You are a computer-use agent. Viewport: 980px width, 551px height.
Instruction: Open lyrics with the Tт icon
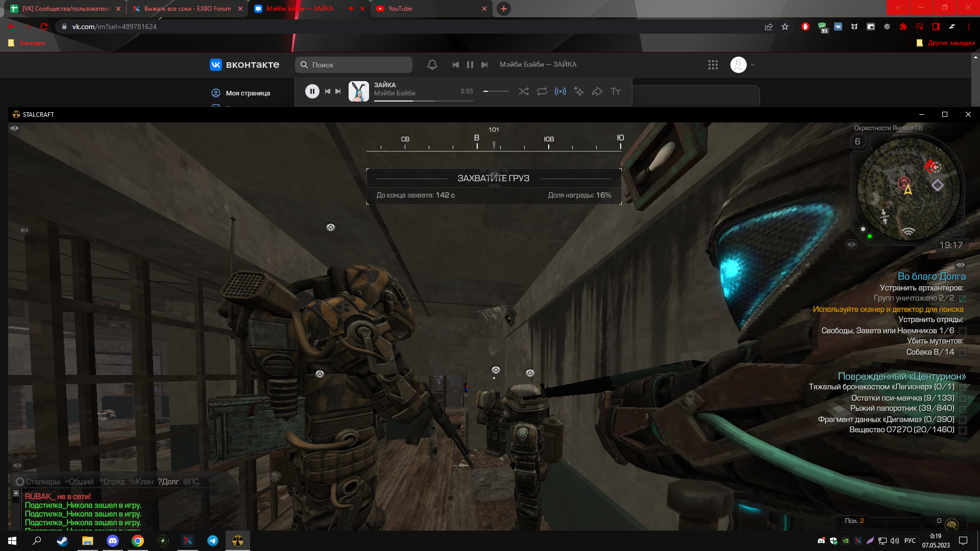616,91
